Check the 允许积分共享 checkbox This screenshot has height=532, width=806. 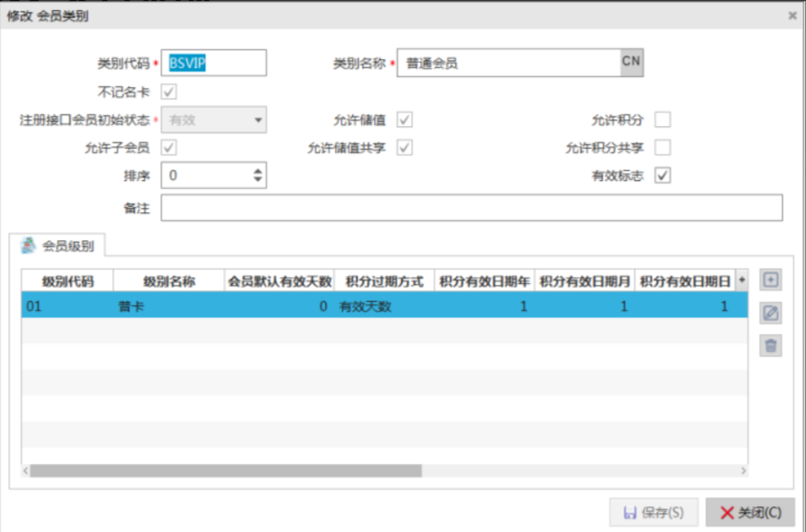tap(663, 148)
